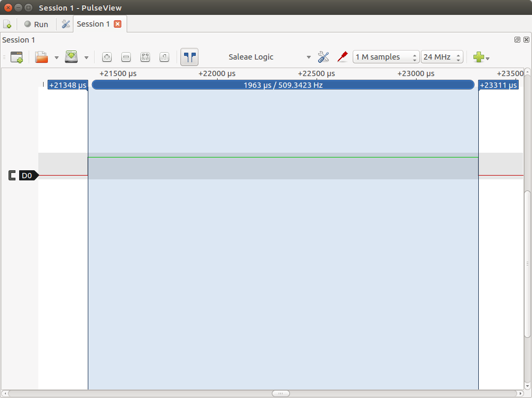Open file using the folder icon

click(x=41, y=57)
